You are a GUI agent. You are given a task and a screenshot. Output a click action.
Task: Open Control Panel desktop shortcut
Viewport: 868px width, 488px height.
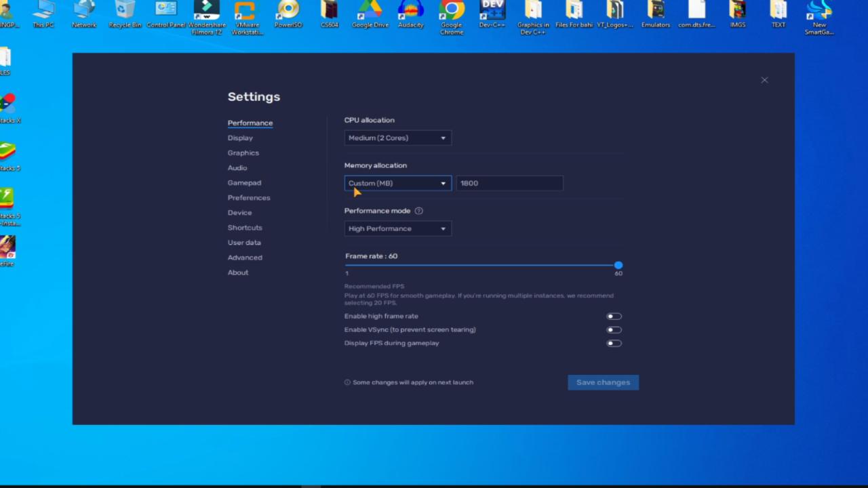pos(166,14)
